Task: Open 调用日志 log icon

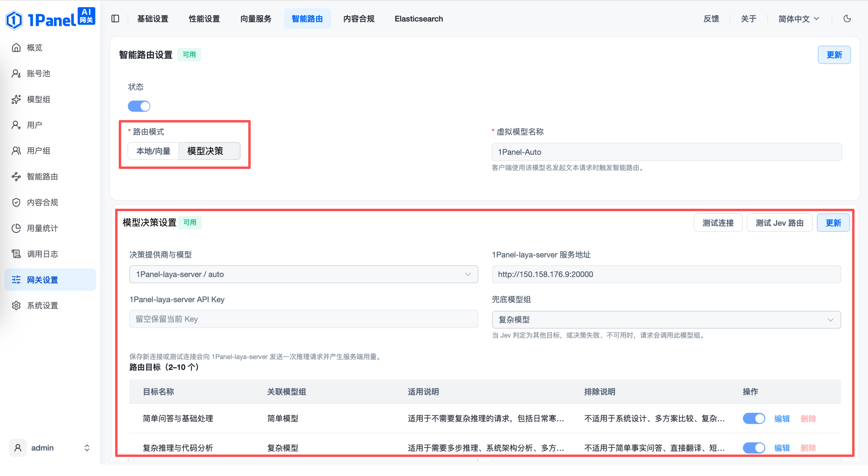Action: (16, 254)
